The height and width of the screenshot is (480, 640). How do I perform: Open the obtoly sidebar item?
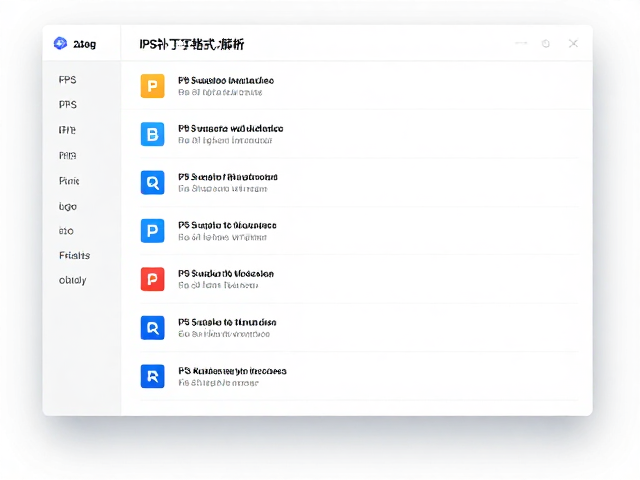72,280
